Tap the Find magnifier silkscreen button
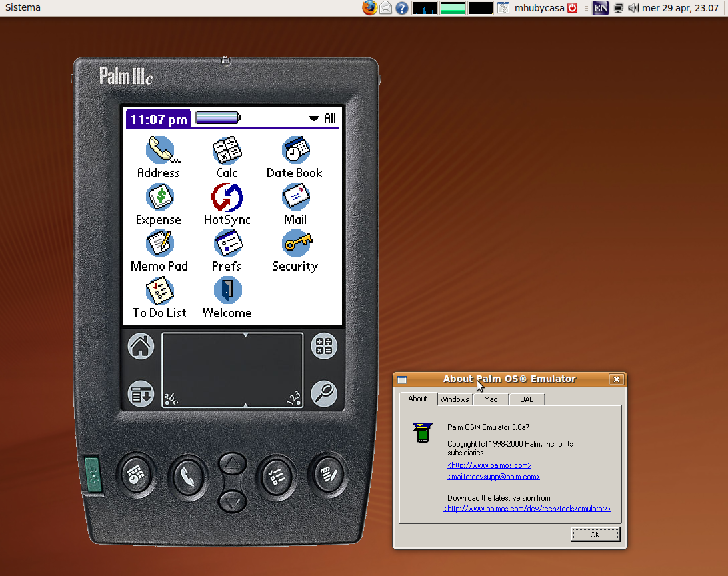The height and width of the screenshot is (576, 728). point(323,394)
